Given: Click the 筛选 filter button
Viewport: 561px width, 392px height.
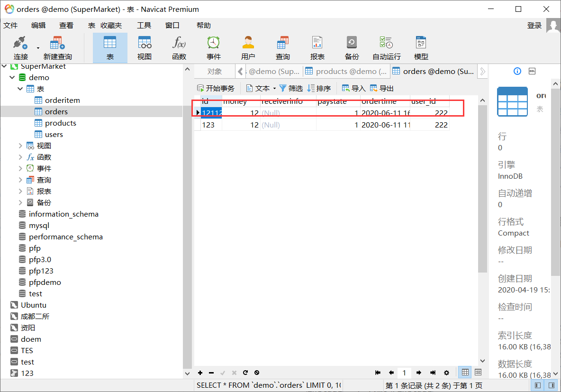Looking at the screenshot, I should [291, 88].
